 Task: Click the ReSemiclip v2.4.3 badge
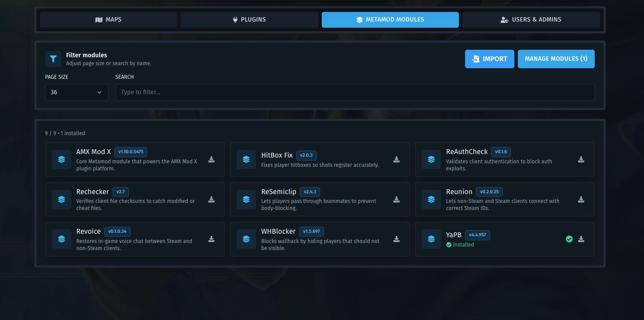point(310,192)
